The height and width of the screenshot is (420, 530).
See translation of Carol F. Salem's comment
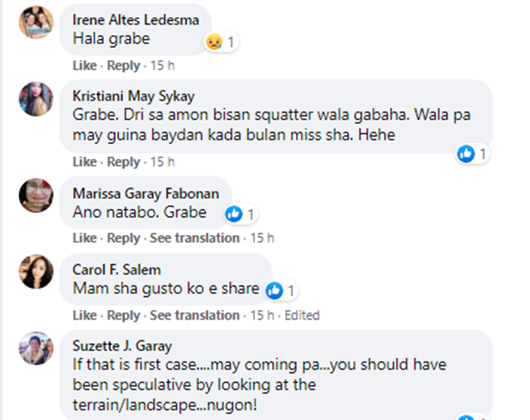coord(194,315)
